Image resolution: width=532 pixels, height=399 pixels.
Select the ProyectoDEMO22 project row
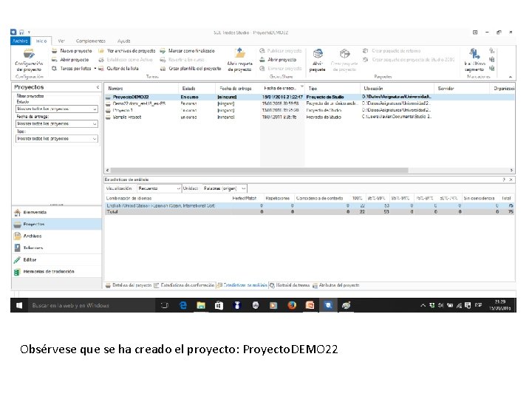point(310,97)
